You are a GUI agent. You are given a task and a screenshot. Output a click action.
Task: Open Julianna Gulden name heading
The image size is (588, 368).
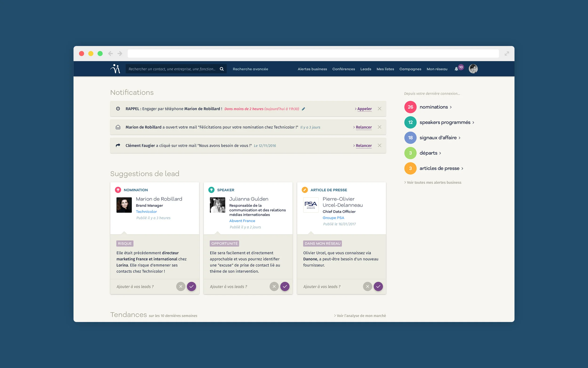coord(249,199)
